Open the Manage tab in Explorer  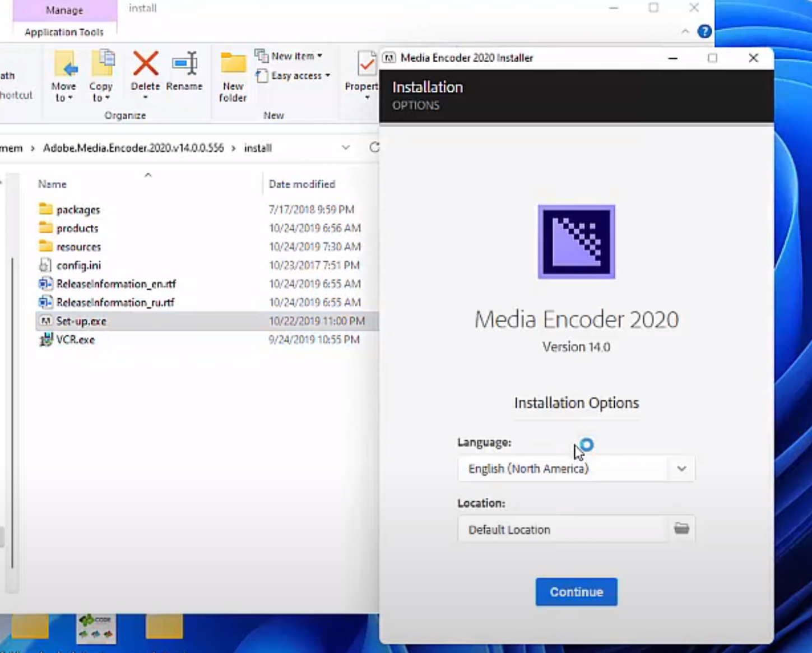(64, 10)
